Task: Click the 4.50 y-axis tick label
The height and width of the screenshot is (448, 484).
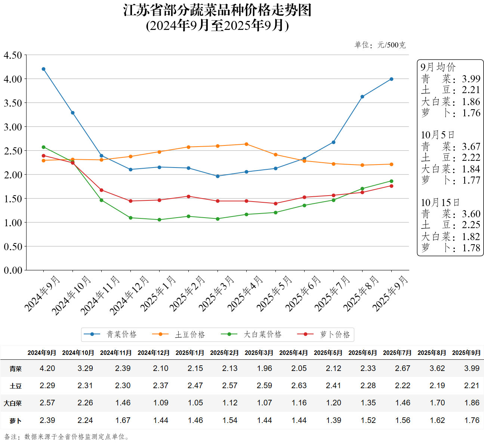Action: click(x=13, y=55)
